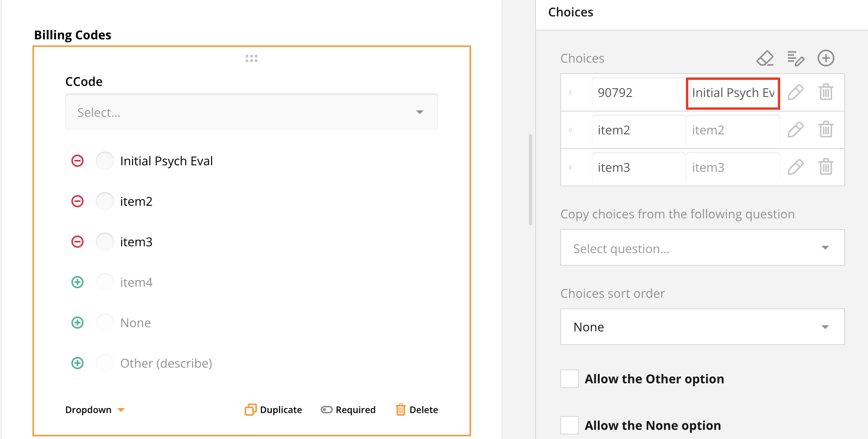Open the Choices sort order dropdown

[x=702, y=327]
